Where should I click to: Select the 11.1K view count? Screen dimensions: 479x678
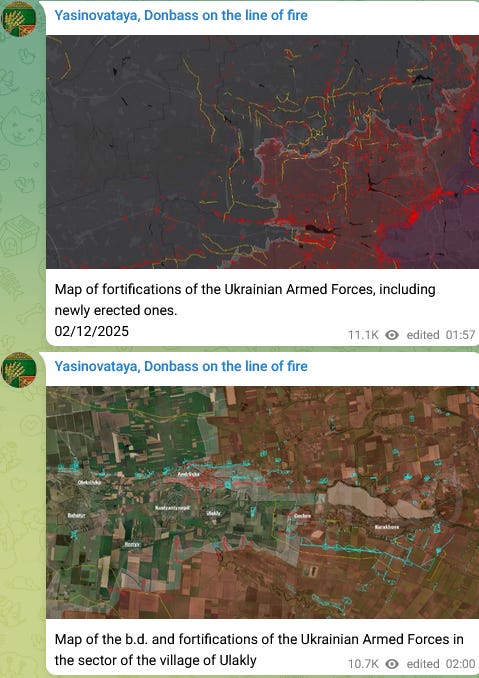click(363, 335)
